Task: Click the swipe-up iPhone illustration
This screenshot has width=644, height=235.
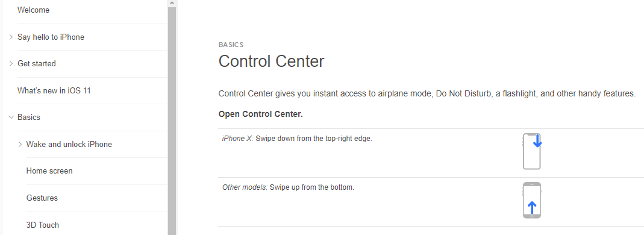Action: [x=532, y=200]
